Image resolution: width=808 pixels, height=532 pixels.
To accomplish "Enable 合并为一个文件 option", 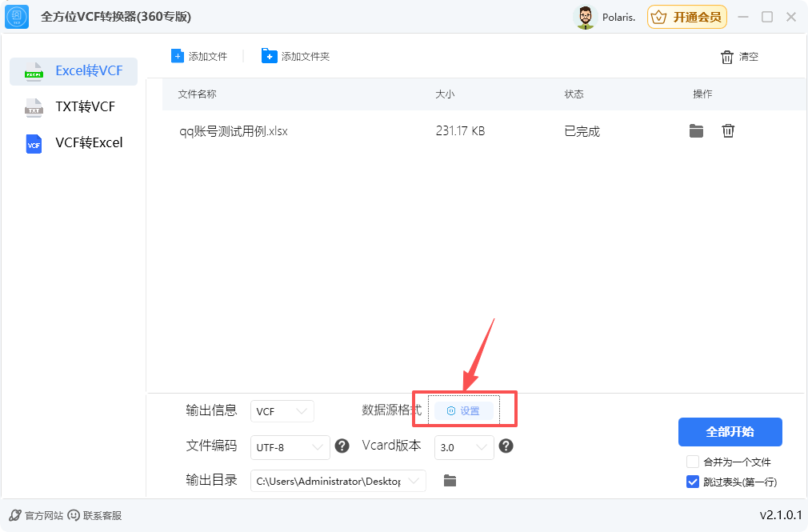I will tap(694, 462).
